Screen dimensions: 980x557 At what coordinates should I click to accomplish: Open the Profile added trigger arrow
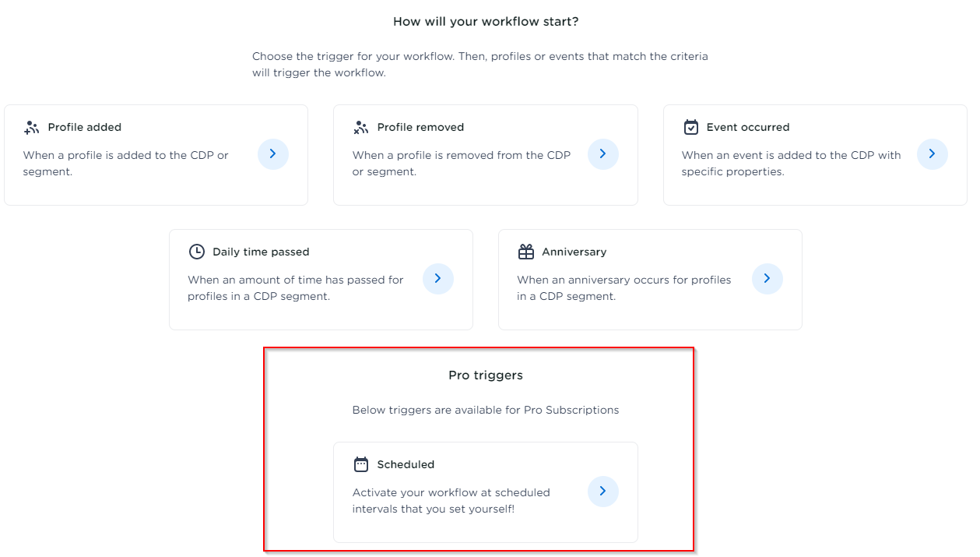point(273,154)
